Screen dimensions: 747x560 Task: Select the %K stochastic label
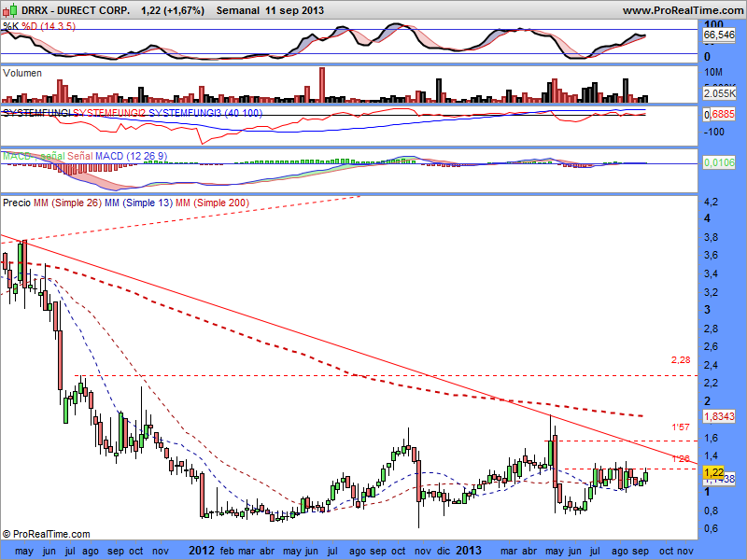click(x=11, y=26)
